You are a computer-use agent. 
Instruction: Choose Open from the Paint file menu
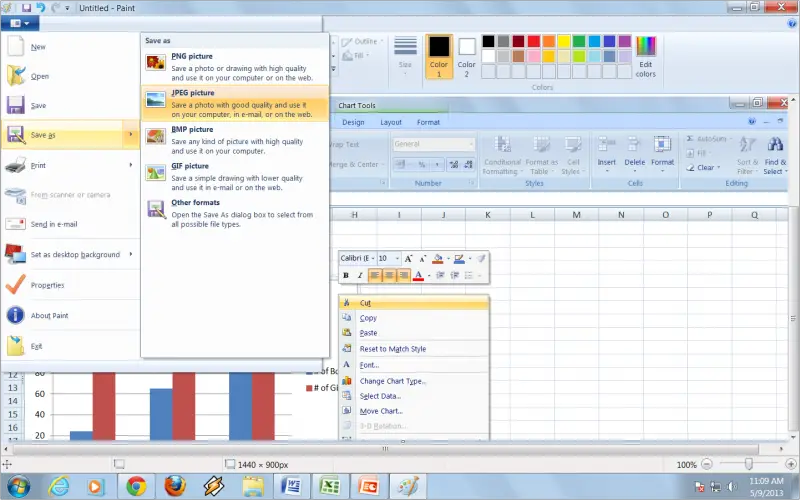[70, 76]
